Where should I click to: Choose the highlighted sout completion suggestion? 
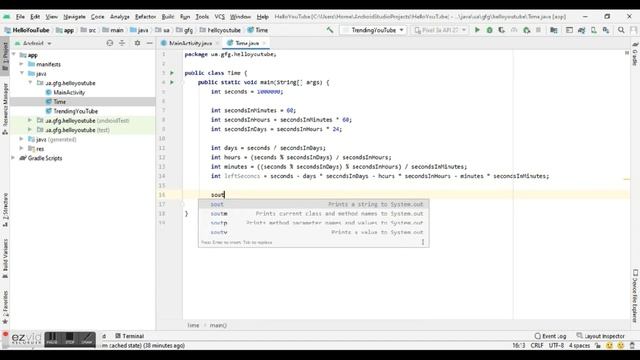pyautogui.click(x=313, y=204)
